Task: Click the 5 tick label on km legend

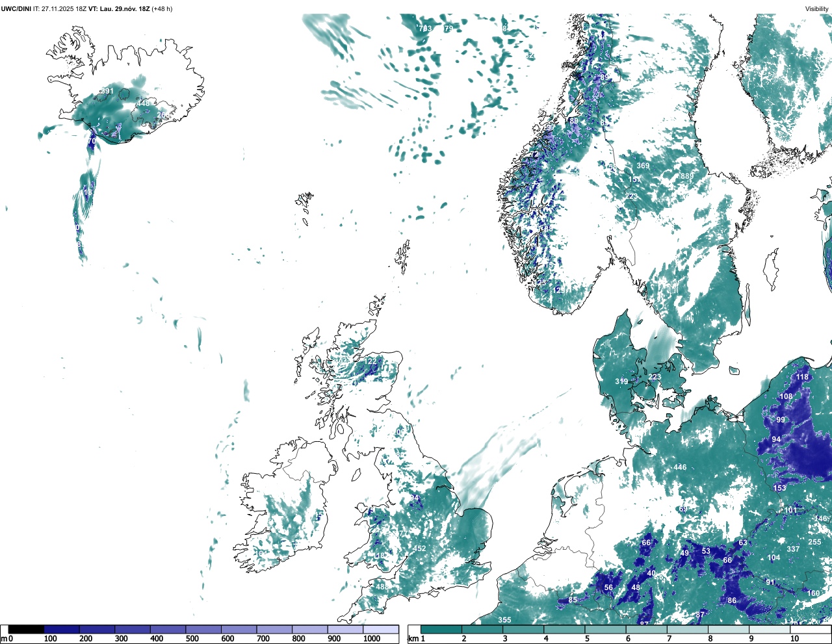Action: tap(587, 639)
